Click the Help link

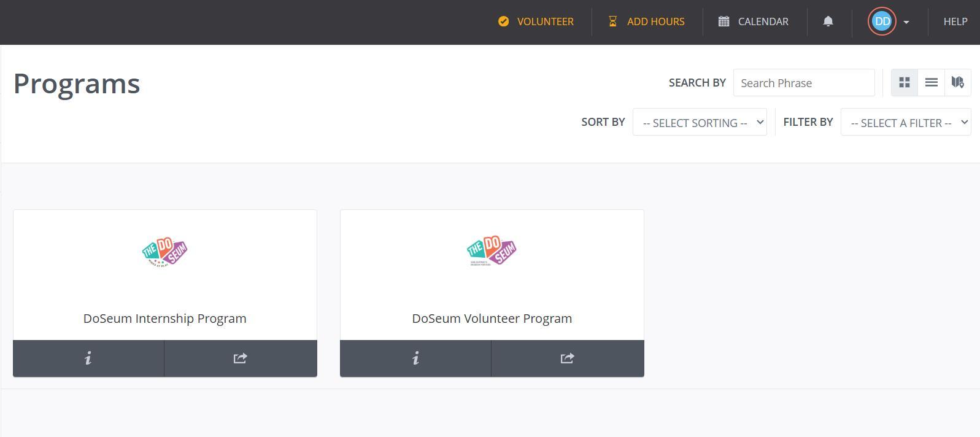[x=955, y=21]
